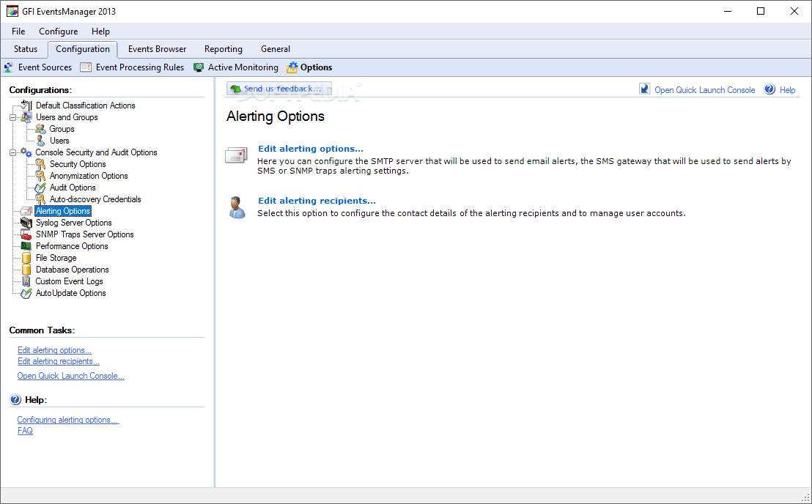Open the Help menu in menu bar

tap(100, 31)
